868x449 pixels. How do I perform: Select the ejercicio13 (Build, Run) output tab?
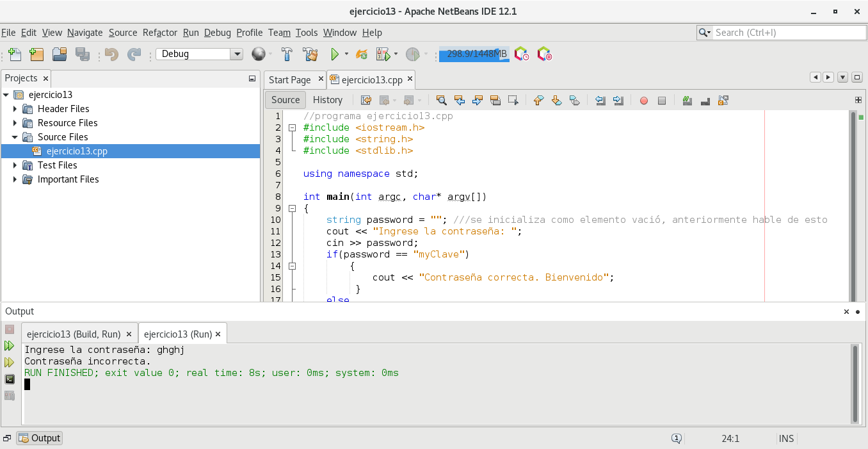[x=74, y=334]
